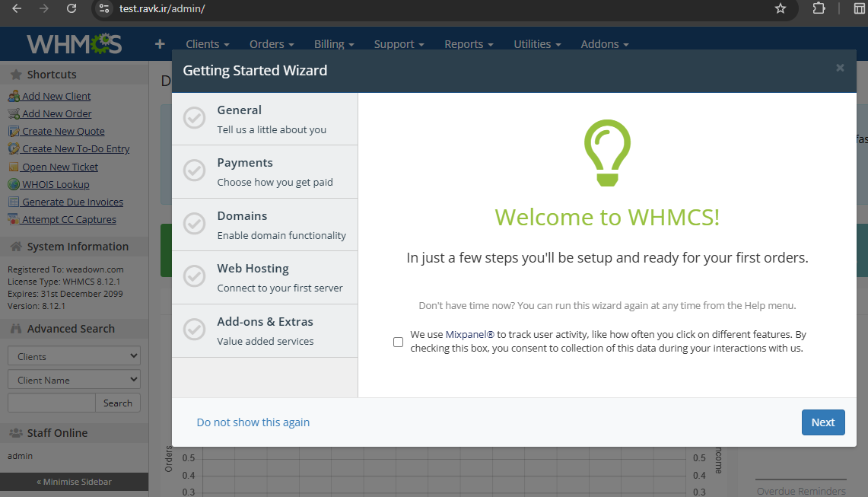This screenshot has height=497, width=868.
Task: Open the Reports menu
Action: pyautogui.click(x=469, y=44)
